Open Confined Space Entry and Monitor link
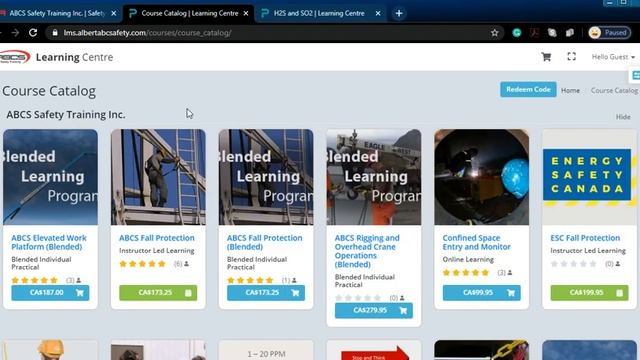 pyautogui.click(x=476, y=242)
